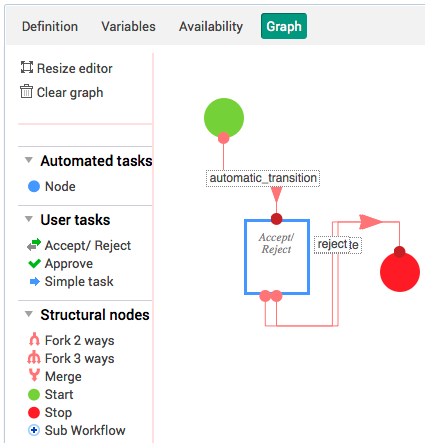Click the Graph tab
The image size is (425, 443).
pos(284,26)
